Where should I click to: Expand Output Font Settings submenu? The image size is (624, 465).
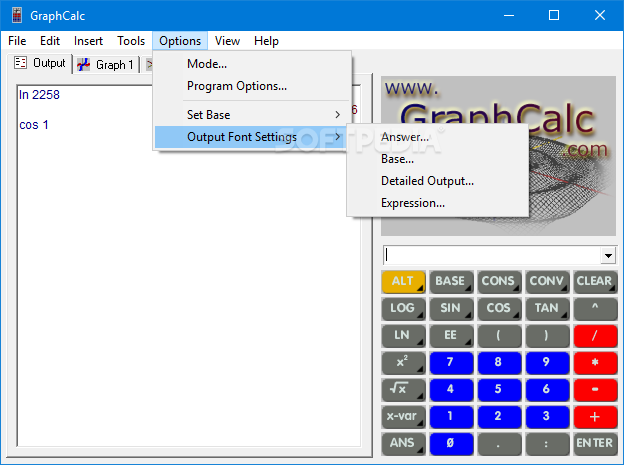[x=252, y=137]
